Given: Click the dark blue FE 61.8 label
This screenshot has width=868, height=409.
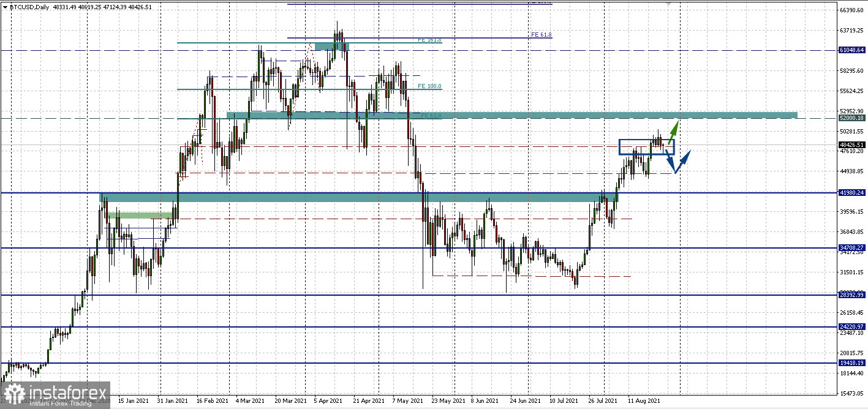Looking at the screenshot, I should (x=542, y=35).
